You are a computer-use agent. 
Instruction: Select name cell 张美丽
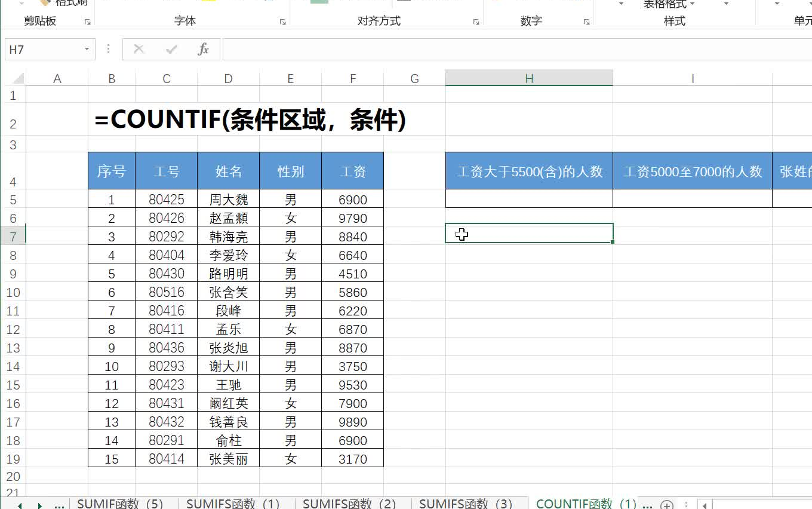(229, 459)
